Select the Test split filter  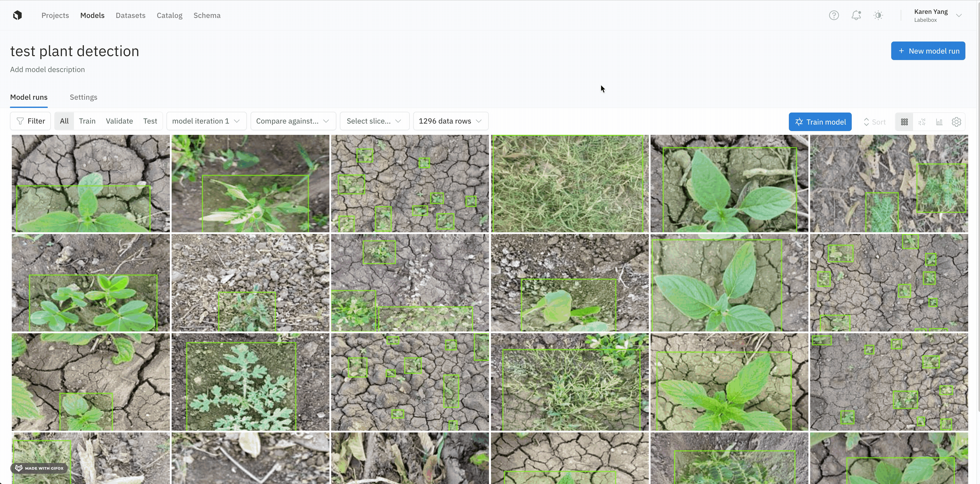tap(150, 121)
